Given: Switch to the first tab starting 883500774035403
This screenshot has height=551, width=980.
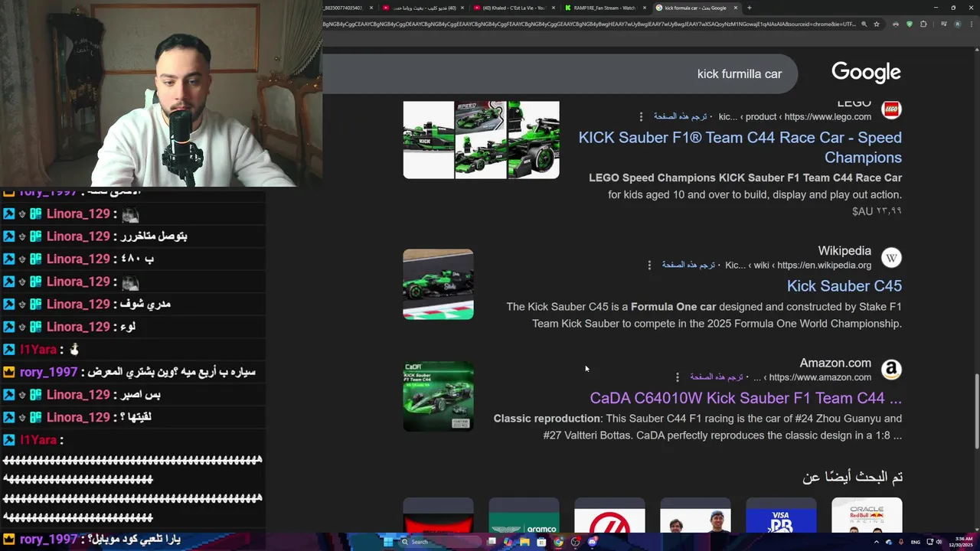Looking at the screenshot, I should (342, 8).
